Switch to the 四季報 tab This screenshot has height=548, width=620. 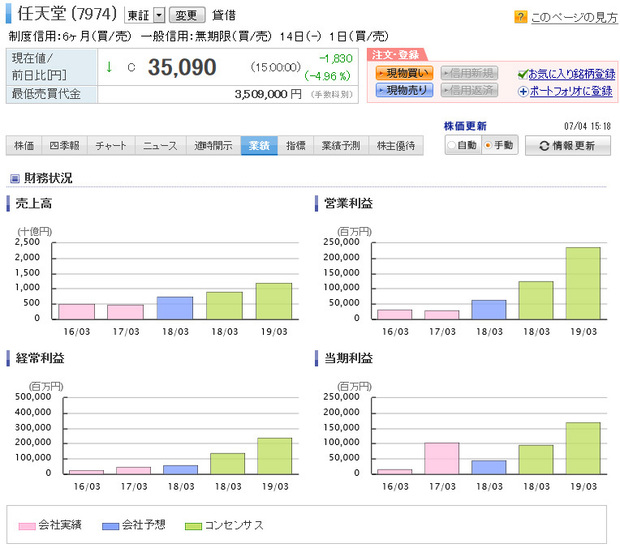pyautogui.click(x=64, y=146)
